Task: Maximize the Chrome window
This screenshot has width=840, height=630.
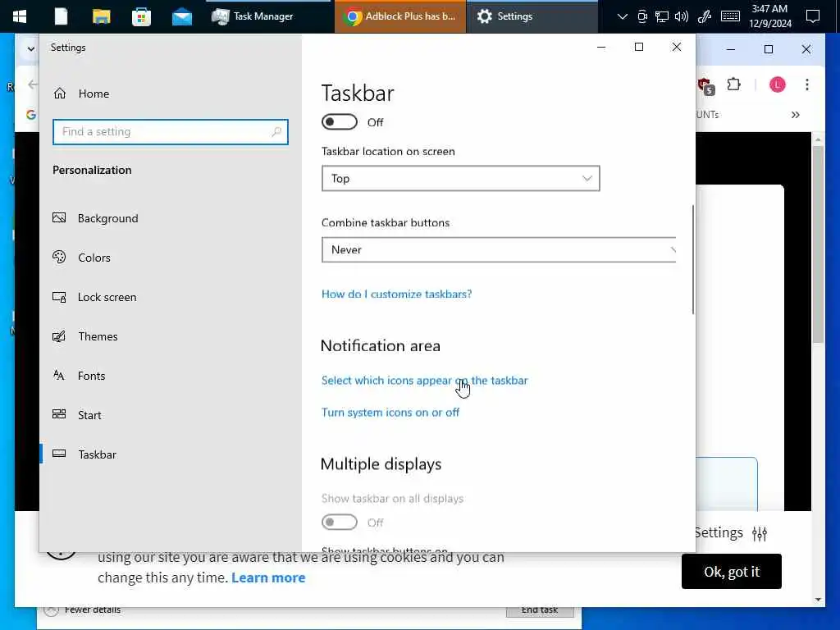Action: [x=768, y=49]
